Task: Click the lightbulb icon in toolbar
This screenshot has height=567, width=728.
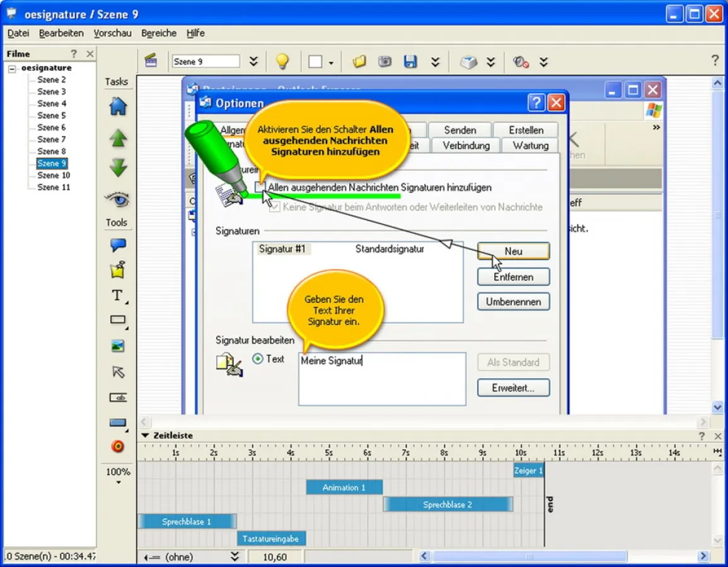Action: pos(282,61)
